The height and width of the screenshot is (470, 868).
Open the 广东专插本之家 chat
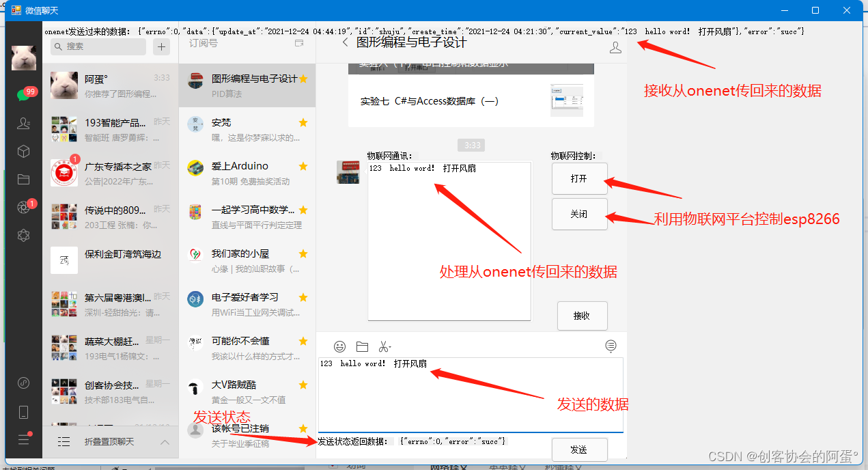point(110,173)
